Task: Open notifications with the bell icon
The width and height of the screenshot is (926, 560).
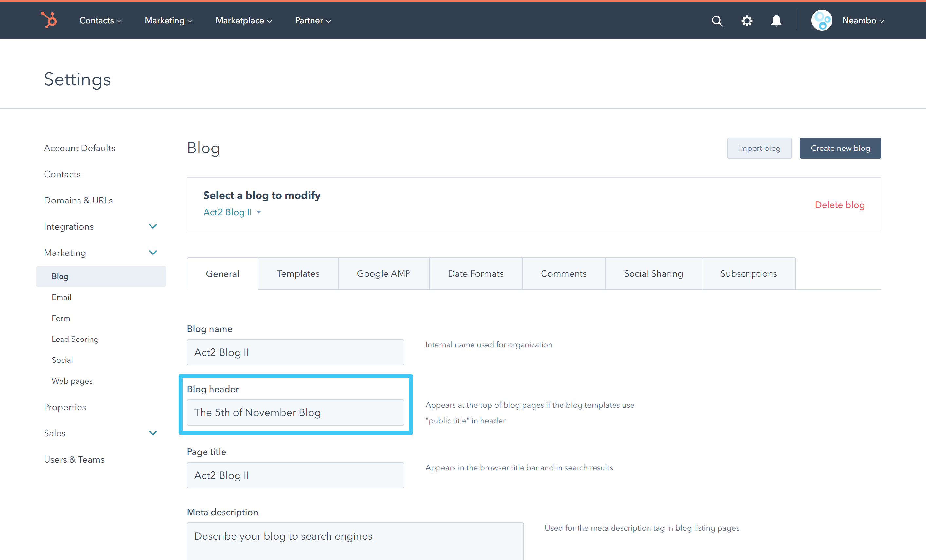Action: (x=776, y=21)
